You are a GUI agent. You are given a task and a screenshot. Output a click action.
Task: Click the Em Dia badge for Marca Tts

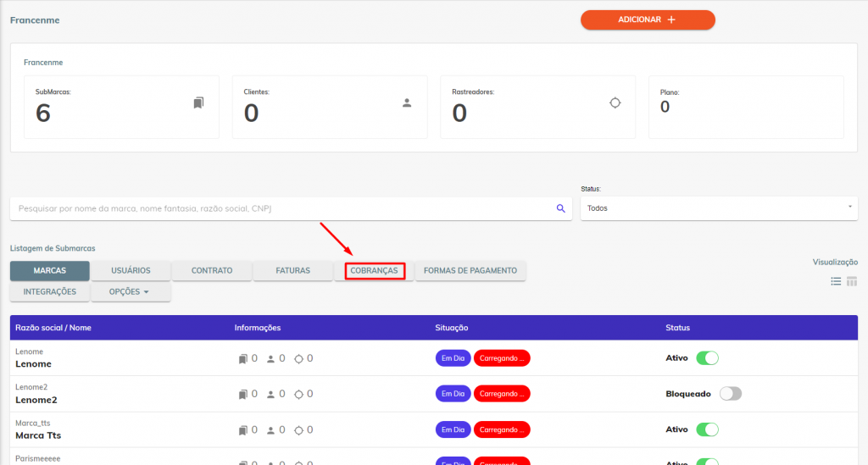click(453, 429)
